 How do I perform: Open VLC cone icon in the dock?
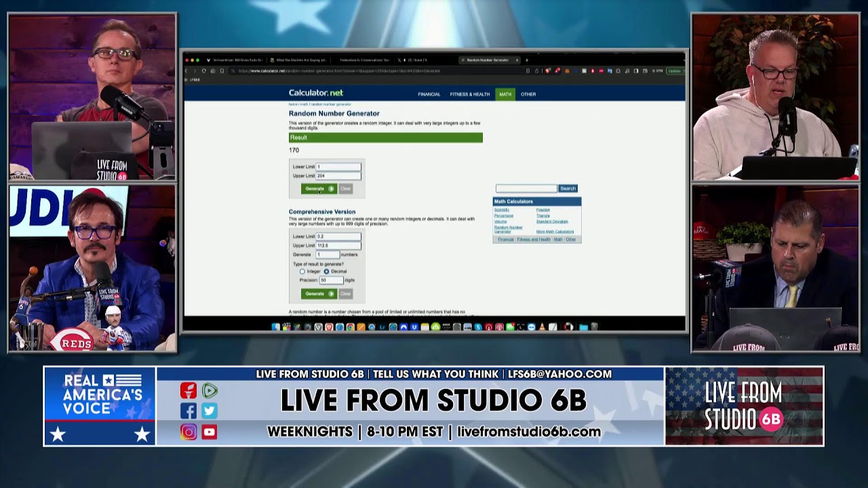[542, 327]
